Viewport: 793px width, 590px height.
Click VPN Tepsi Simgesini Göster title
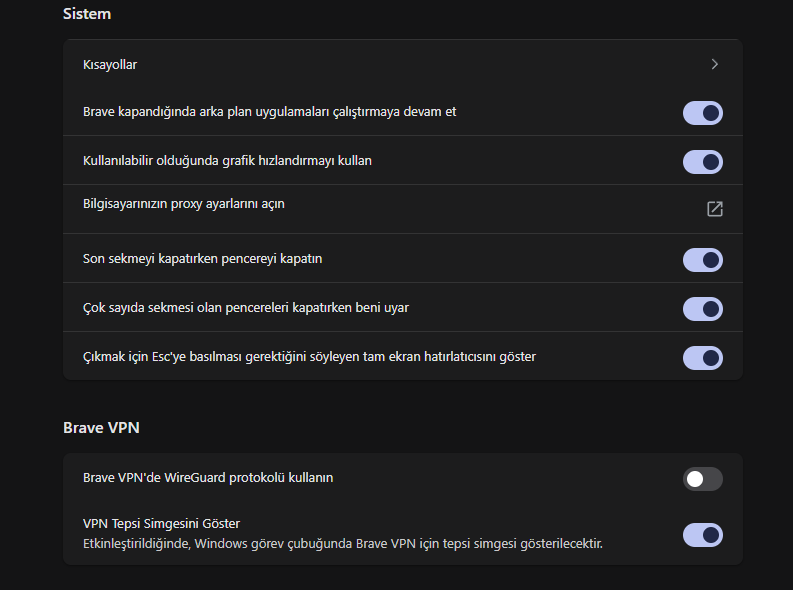[161, 524]
